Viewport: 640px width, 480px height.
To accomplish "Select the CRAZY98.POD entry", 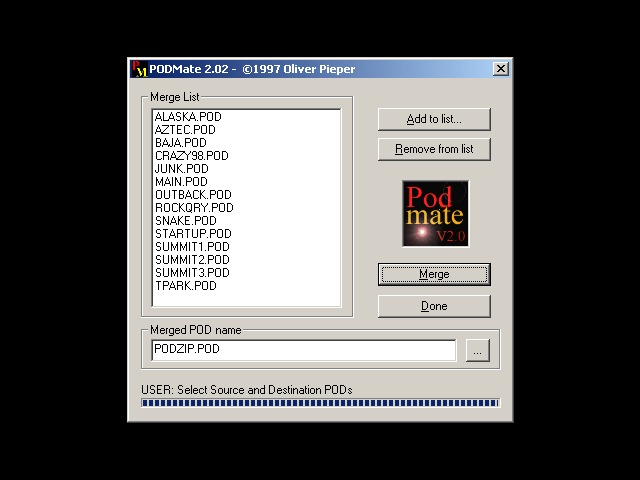I will coord(191,156).
